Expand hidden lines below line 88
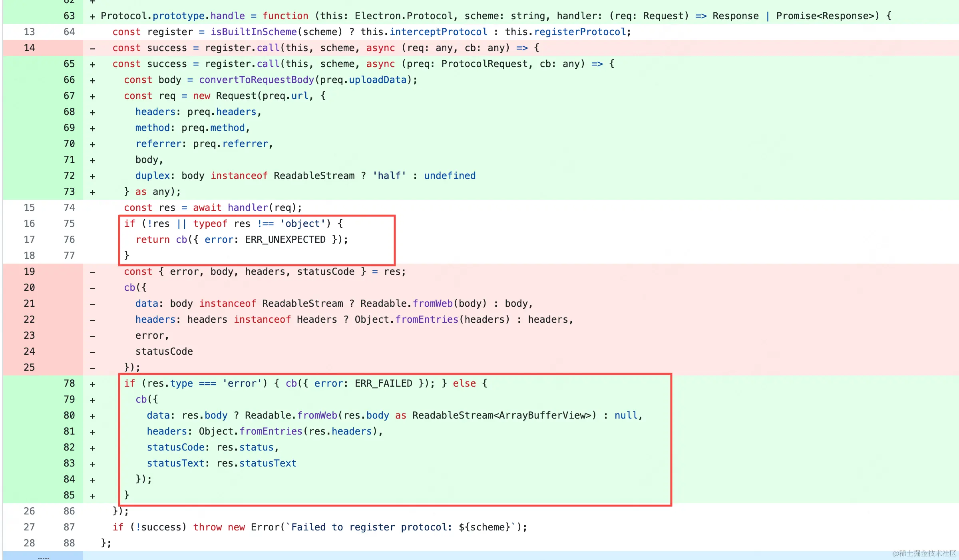Image resolution: width=959 pixels, height=560 pixels. pyautogui.click(x=43, y=556)
